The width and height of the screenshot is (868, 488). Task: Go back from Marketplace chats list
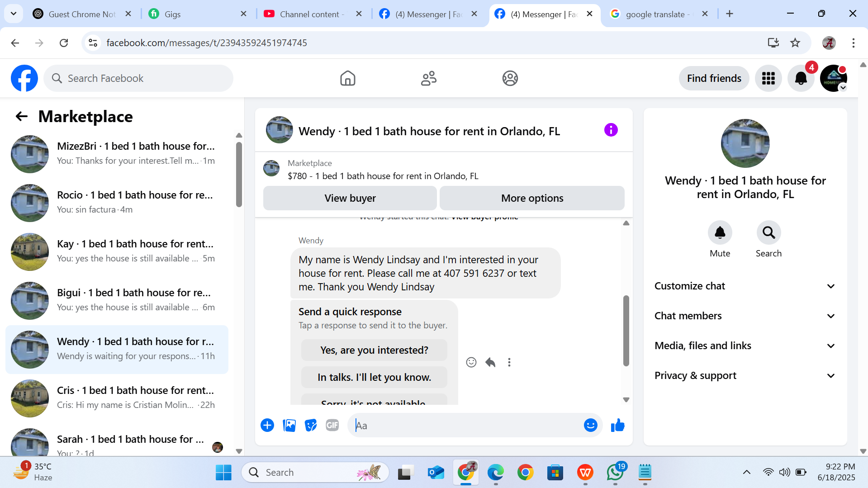22,117
